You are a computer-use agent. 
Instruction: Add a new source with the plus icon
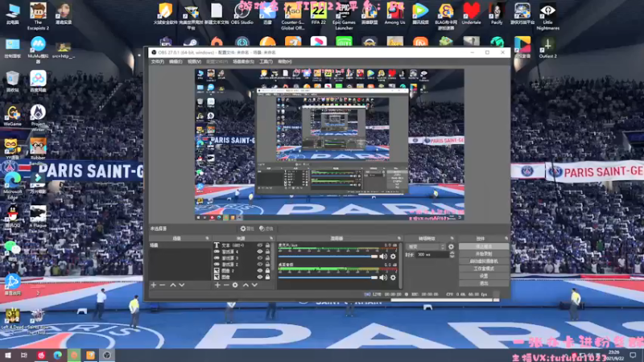[x=217, y=285]
